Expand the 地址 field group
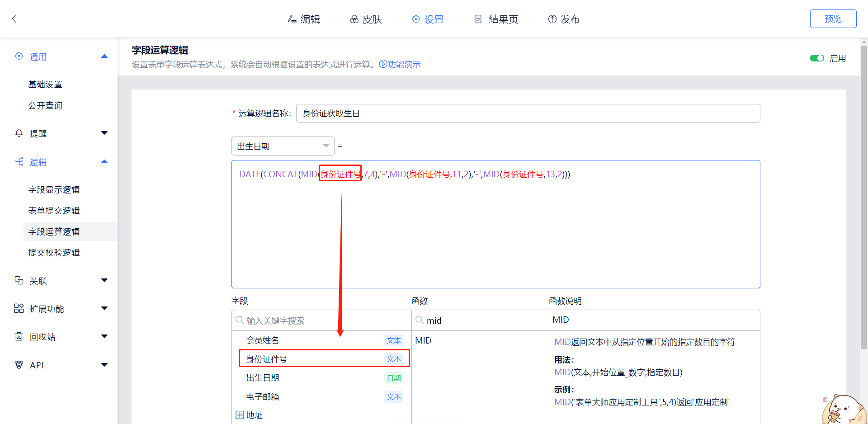Screen dimensions: 868x424 (240, 415)
